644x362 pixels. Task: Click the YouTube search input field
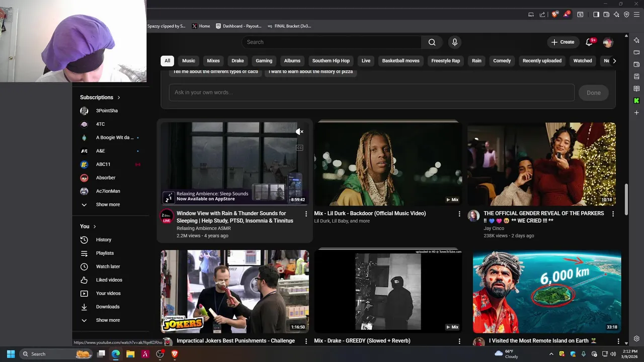point(332,42)
